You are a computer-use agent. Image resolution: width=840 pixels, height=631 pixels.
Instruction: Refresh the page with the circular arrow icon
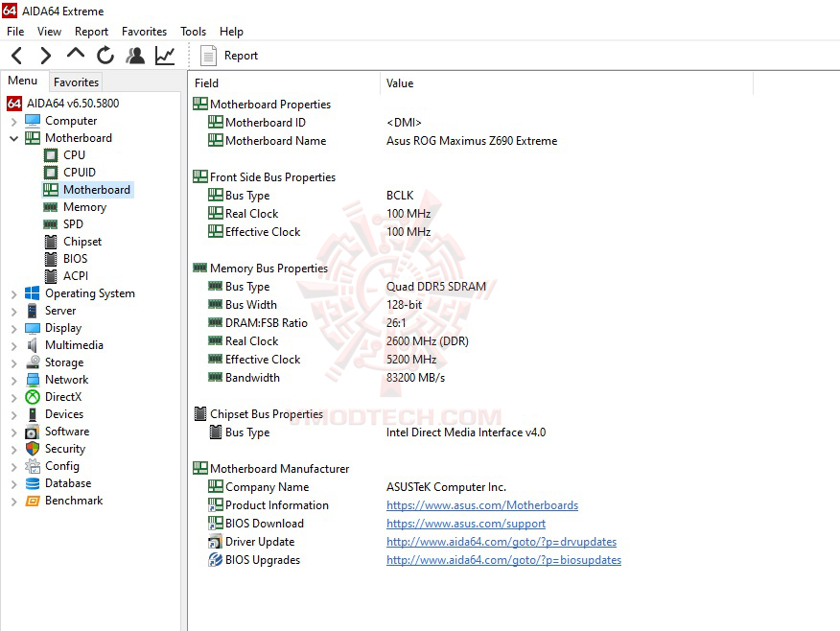105,56
